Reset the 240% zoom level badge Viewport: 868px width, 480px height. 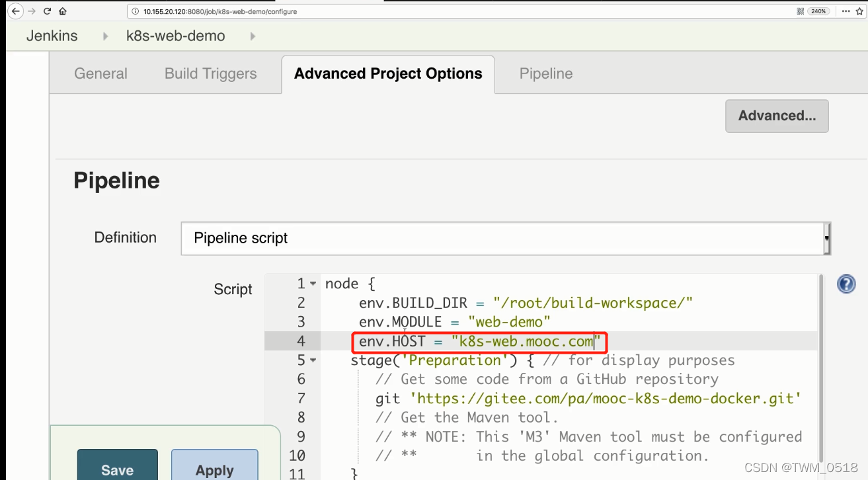point(818,11)
